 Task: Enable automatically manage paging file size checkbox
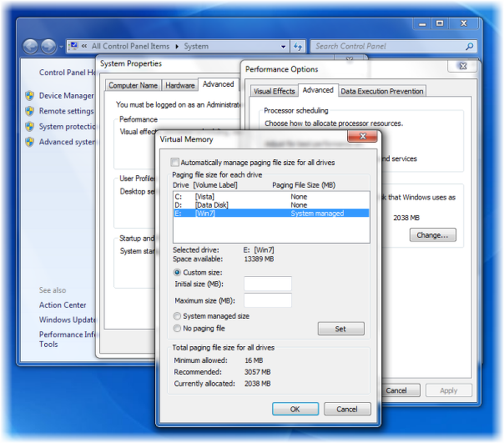(175, 162)
